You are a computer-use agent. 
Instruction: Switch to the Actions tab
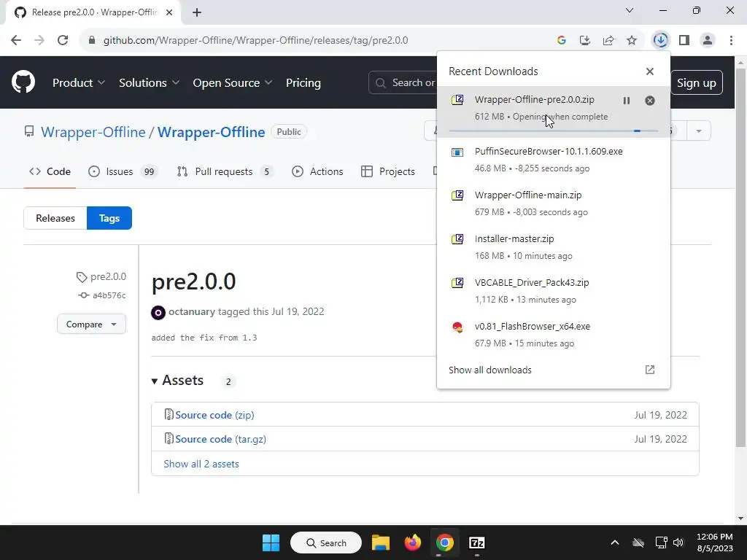coord(317,171)
